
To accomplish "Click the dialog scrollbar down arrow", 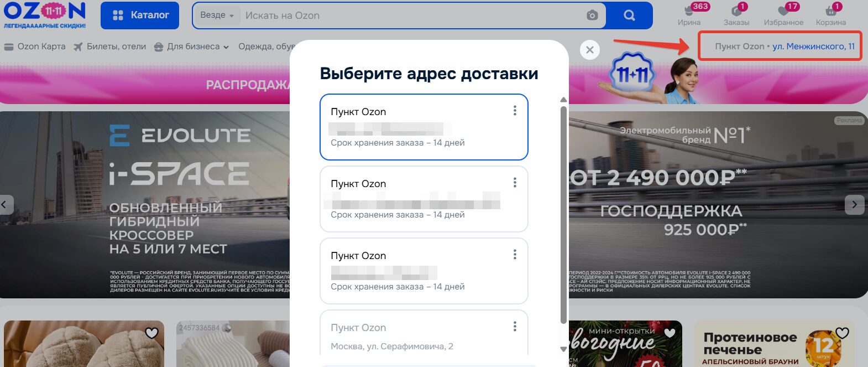I will pos(563,349).
